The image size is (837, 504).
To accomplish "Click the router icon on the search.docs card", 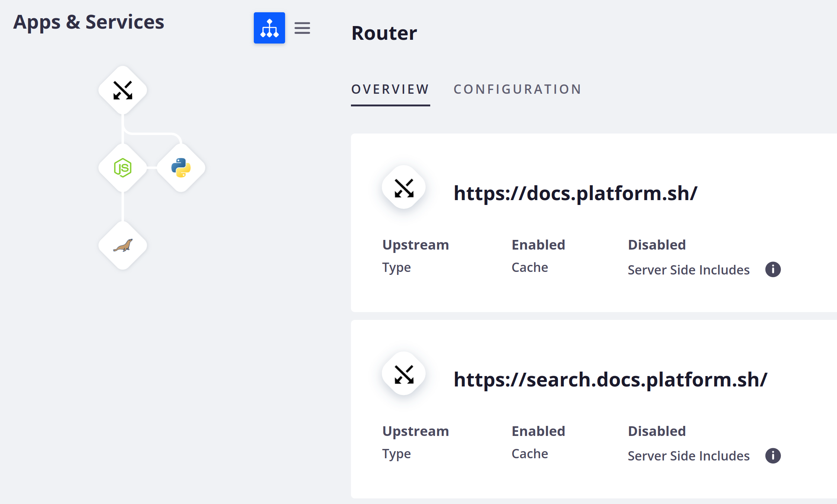I will tap(403, 373).
